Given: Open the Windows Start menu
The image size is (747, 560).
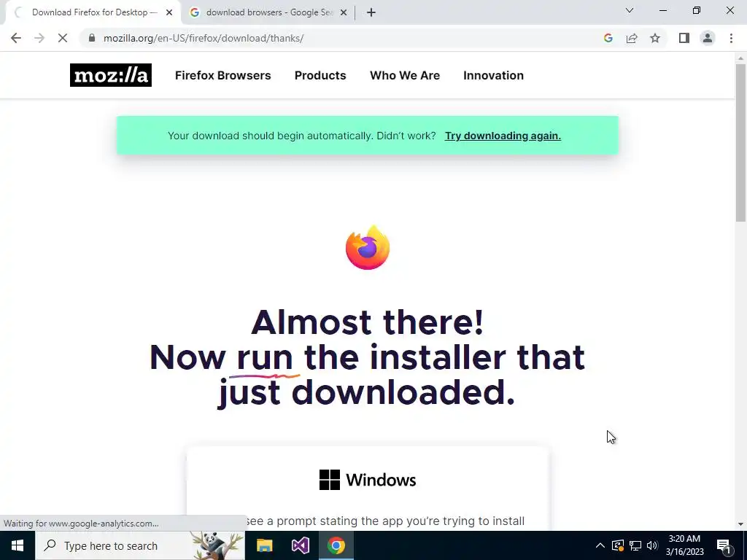Looking at the screenshot, I should coord(18,545).
